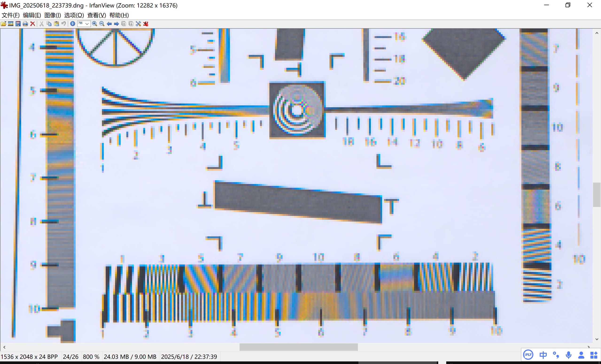Toggle voice input microphone icon
This screenshot has height=364, width=601.
point(569,355)
